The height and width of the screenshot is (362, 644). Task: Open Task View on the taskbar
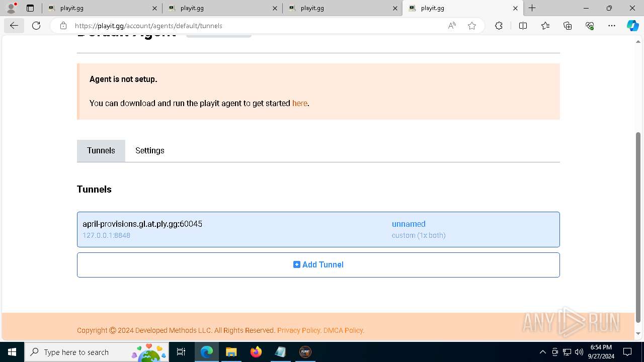pos(181,352)
